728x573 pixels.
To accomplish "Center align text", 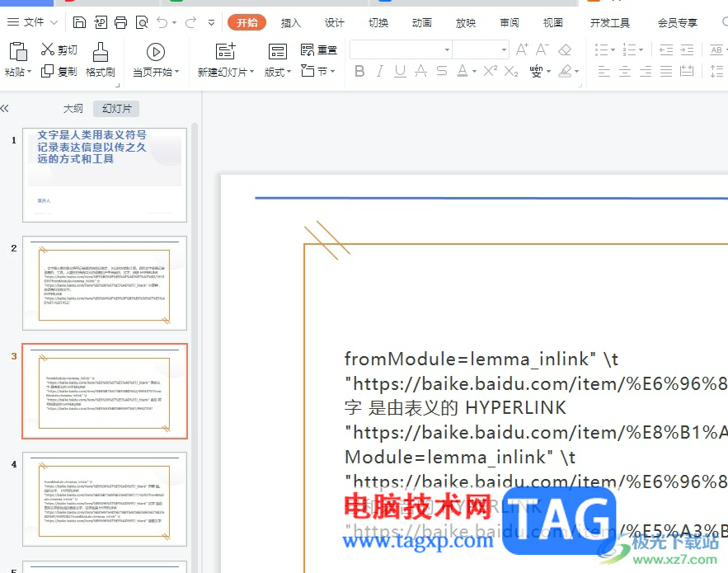I will point(625,71).
